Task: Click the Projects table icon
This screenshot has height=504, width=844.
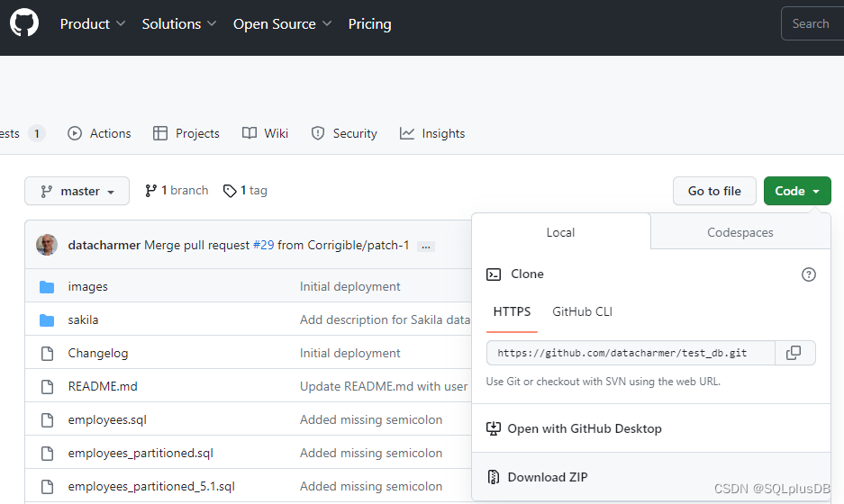Action: click(x=159, y=133)
